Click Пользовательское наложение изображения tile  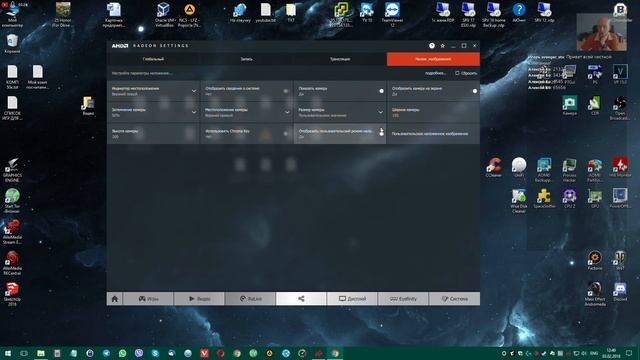(433, 133)
